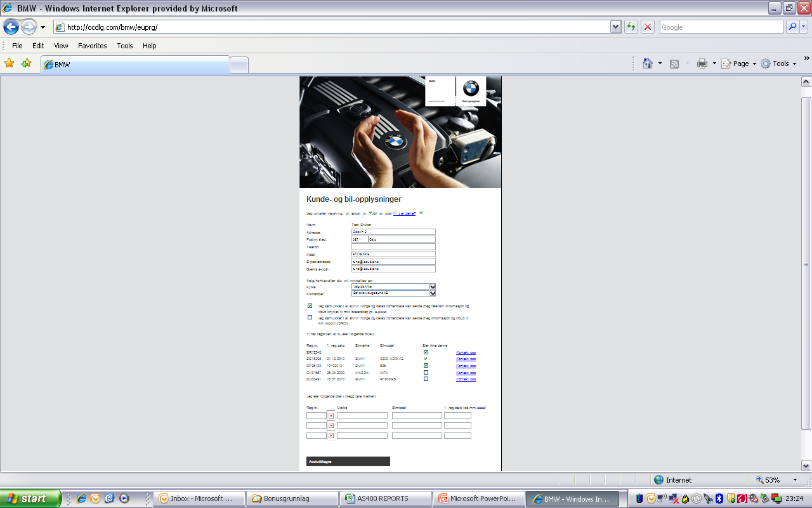Toggle consent for SMS information checkbox
This screenshot has width=812, height=508.
(310, 317)
